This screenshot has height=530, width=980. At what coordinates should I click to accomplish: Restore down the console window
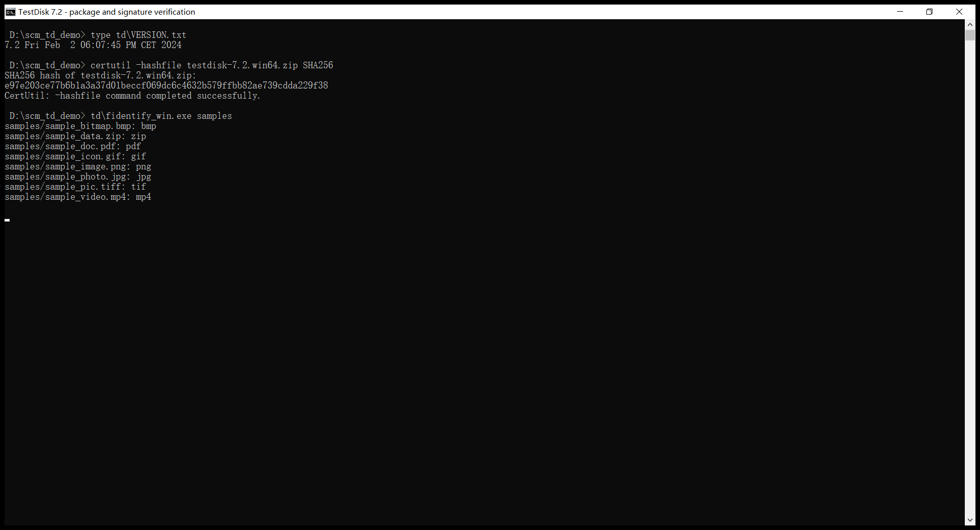pos(929,12)
